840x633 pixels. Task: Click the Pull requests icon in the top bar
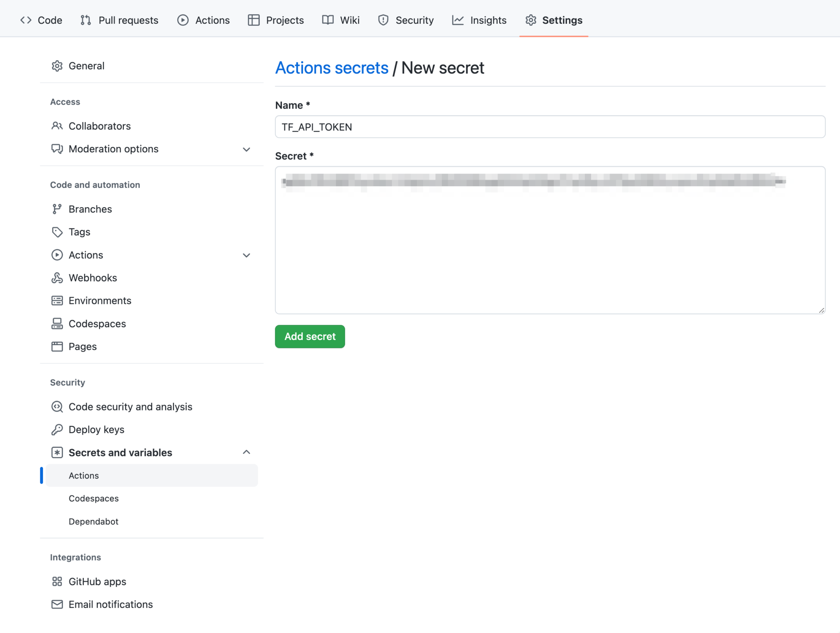[x=85, y=20]
